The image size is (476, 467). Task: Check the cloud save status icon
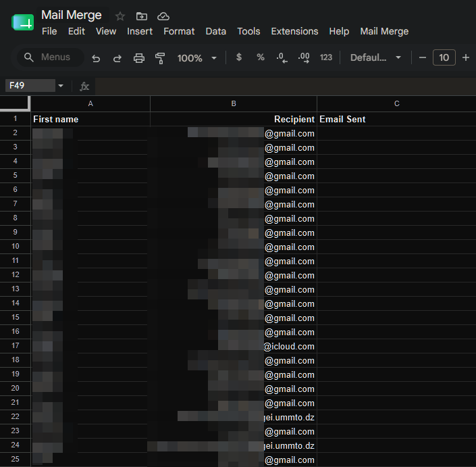click(x=163, y=16)
